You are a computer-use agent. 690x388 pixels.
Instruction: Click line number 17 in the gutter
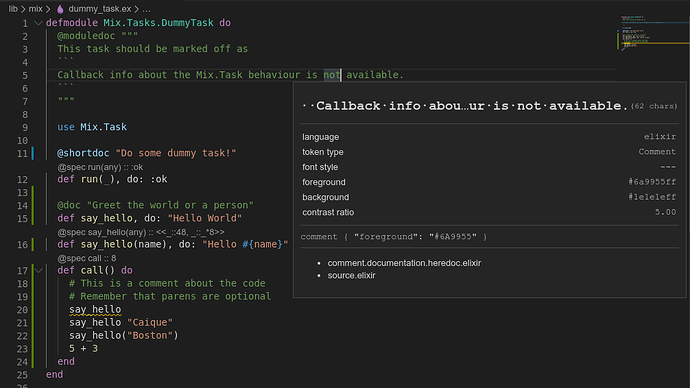(22, 271)
